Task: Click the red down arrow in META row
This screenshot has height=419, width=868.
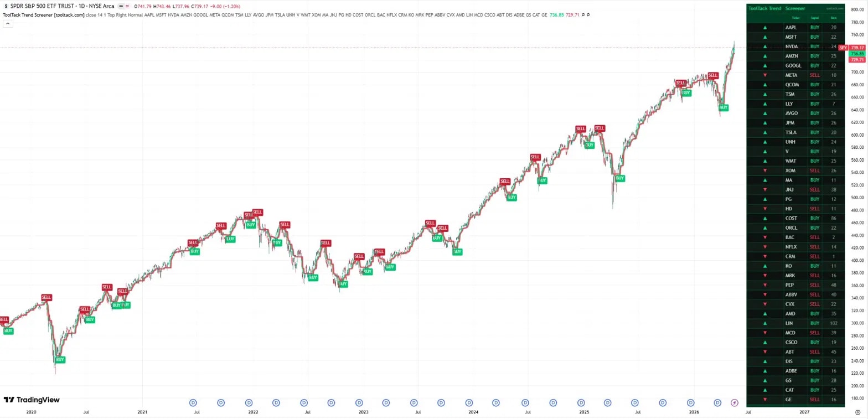Action: [x=765, y=75]
